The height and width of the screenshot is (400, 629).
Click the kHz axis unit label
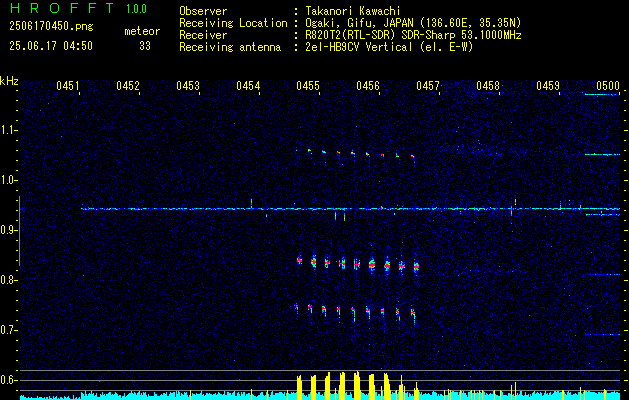(x=10, y=81)
